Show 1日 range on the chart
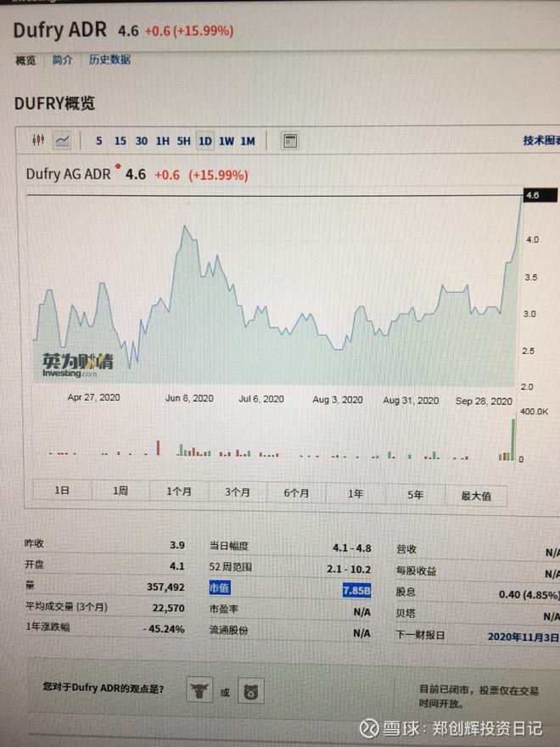Viewport: 560px width, 747px height. pos(62,490)
